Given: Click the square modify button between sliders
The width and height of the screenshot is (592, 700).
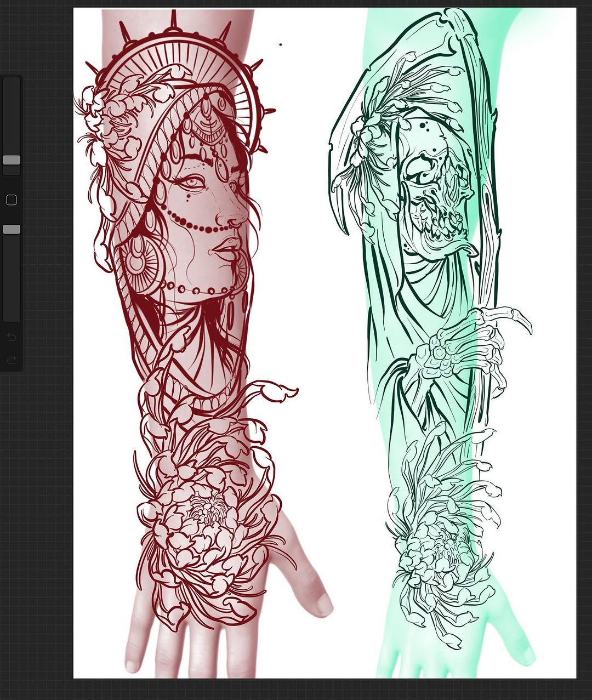Looking at the screenshot, I should coord(12,200).
